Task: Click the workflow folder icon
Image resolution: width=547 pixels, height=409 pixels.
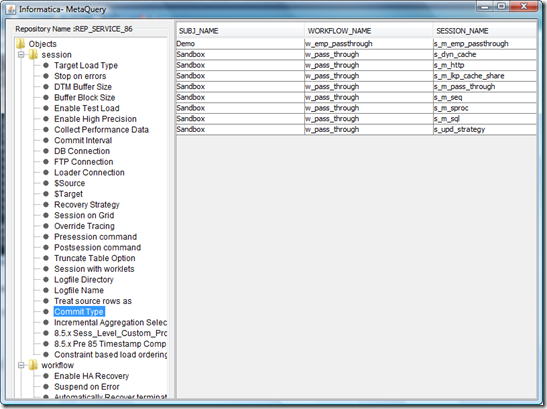Action: coord(33,365)
